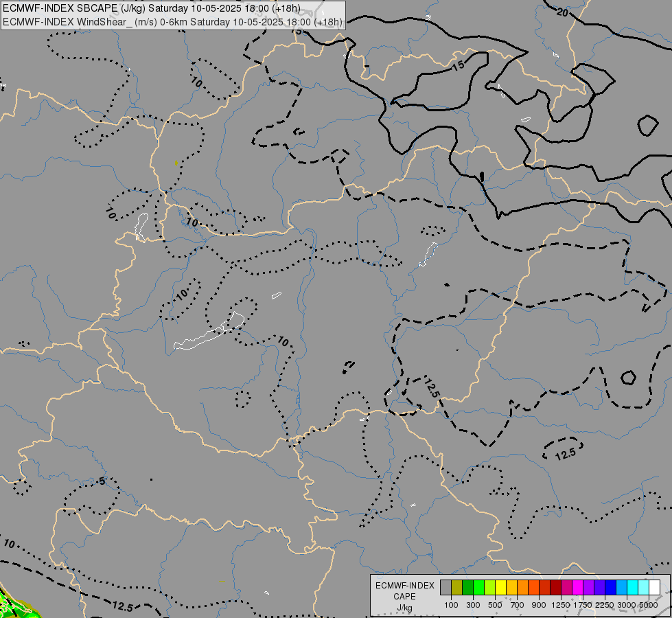Click the large white lake outline
This screenshot has height=618, width=672.
point(209,332)
